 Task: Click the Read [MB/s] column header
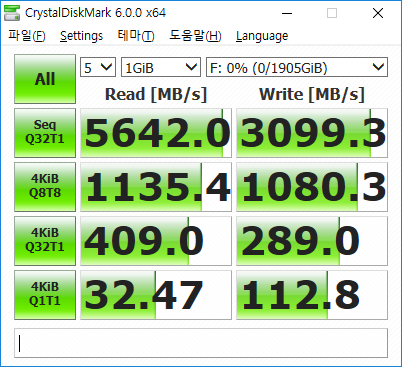click(x=156, y=94)
